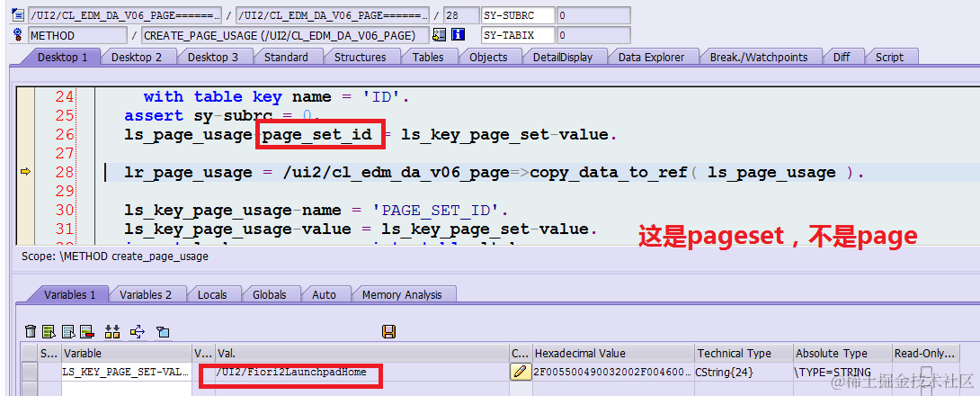Click the blue info 'i' icon

459,36
